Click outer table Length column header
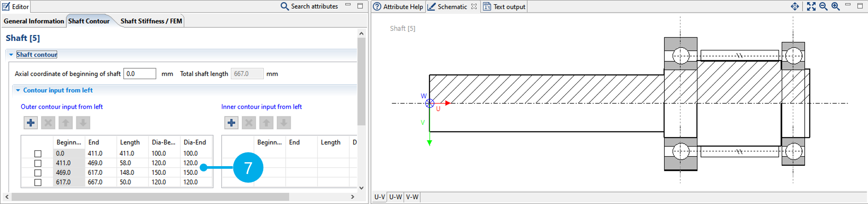Viewport: 868px width, 204px height. (133, 142)
